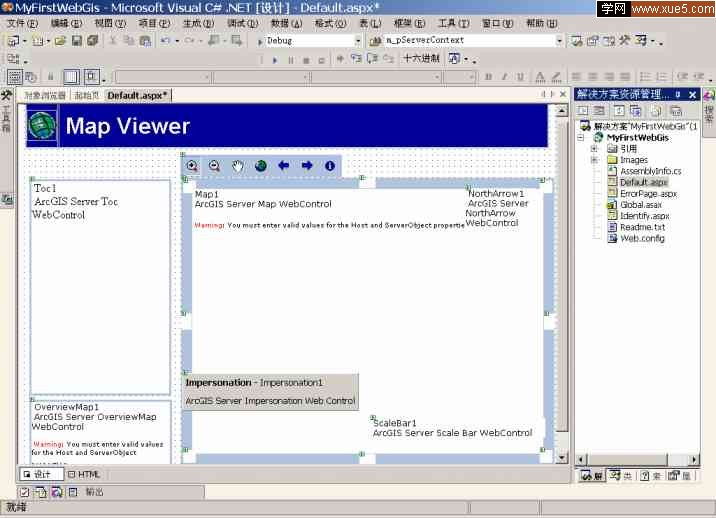The width and height of the screenshot is (716, 518).
Task: Toggle hexadecimal display (十六进制)
Action: click(x=421, y=58)
